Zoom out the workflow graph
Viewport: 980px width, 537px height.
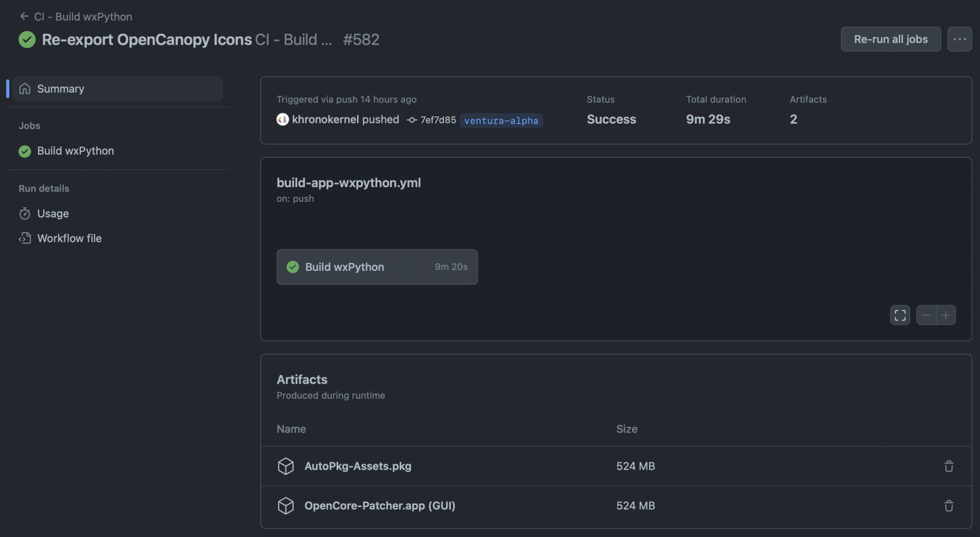click(x=926, y=315)
